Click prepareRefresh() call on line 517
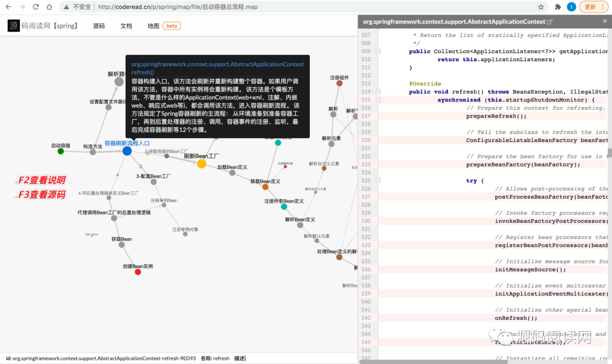The height and width of the screenshot is (364, 612). (x=496, y=116)
